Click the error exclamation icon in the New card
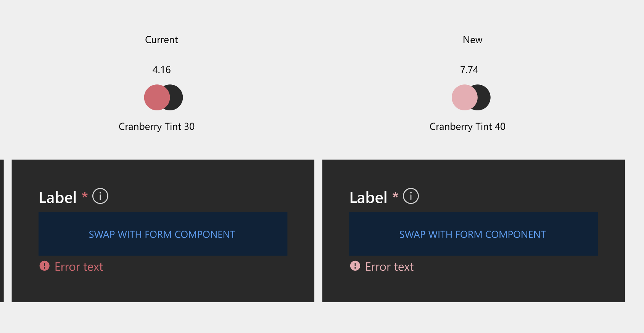The width and height of the screenshot is (644, 333). (355, 266)
